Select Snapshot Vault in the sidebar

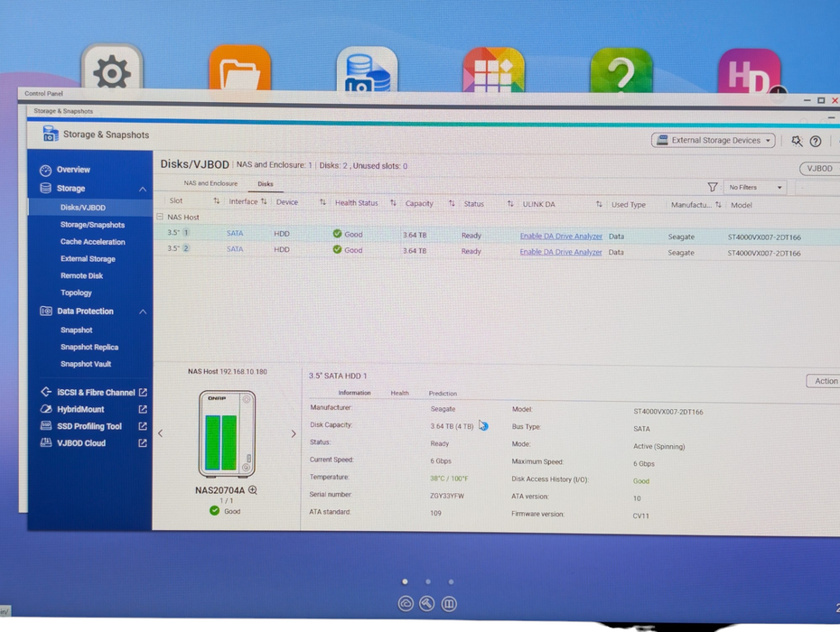click(86, 364)
